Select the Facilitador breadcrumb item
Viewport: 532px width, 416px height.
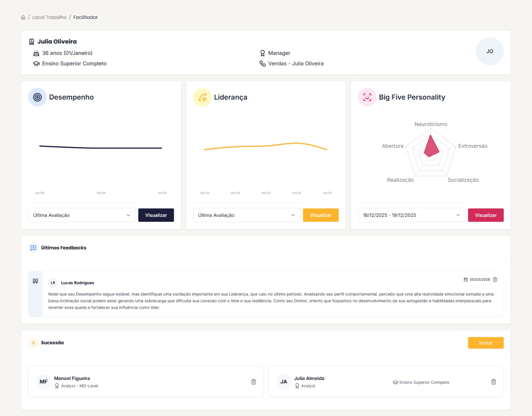click(85, 17)
